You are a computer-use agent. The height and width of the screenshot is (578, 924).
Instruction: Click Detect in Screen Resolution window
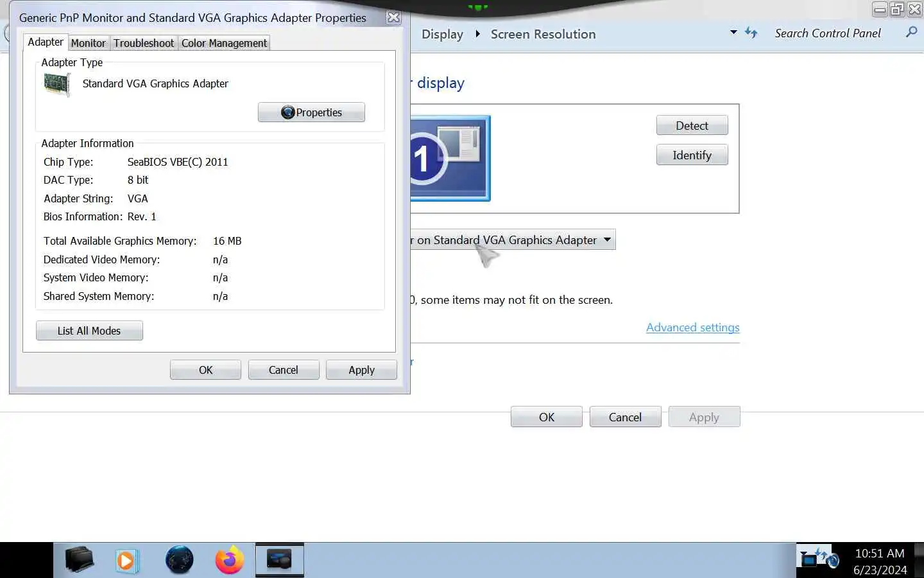pyautogui.click(x=692, y=126)
